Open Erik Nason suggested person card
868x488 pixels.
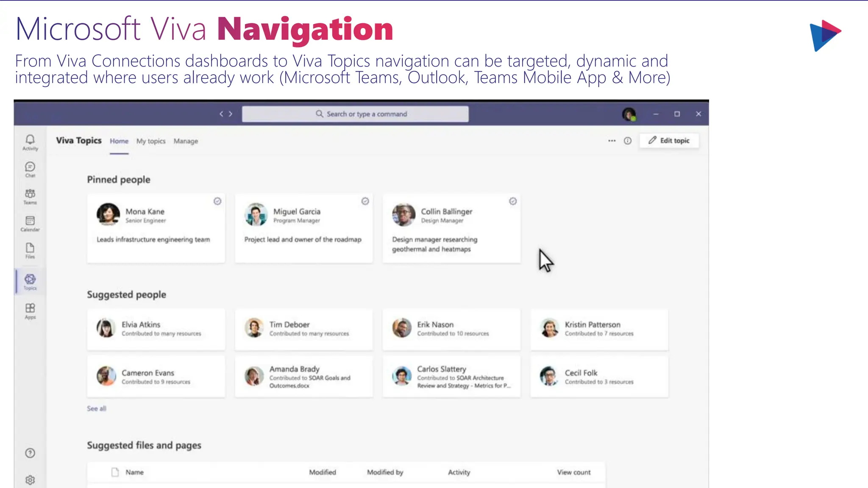click(451, 329)
